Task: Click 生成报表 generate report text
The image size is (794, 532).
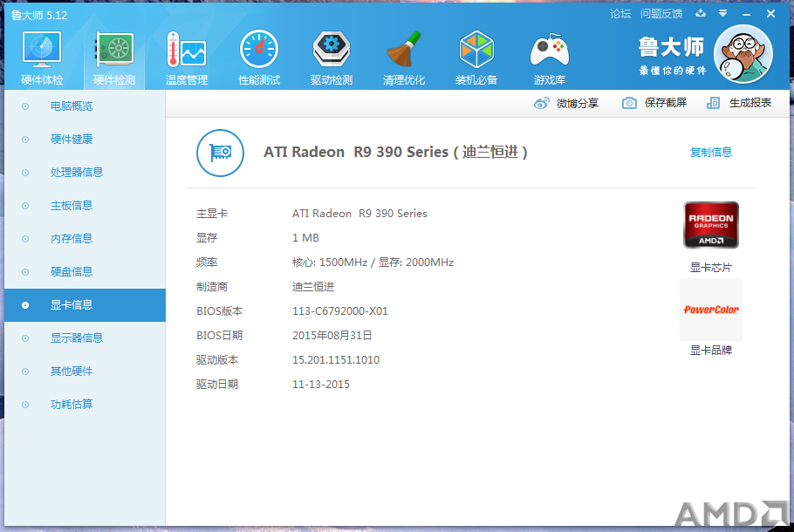Action: tap(750, 103)
